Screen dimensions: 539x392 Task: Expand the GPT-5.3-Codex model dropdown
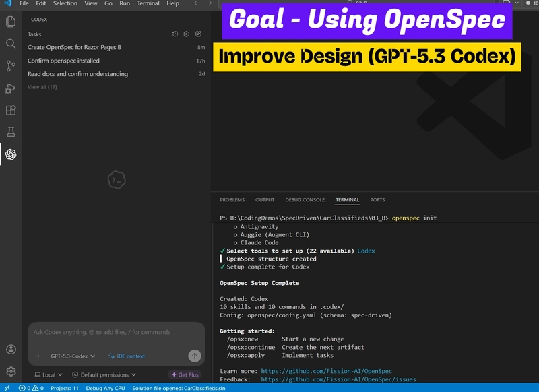tap(73, 356)
